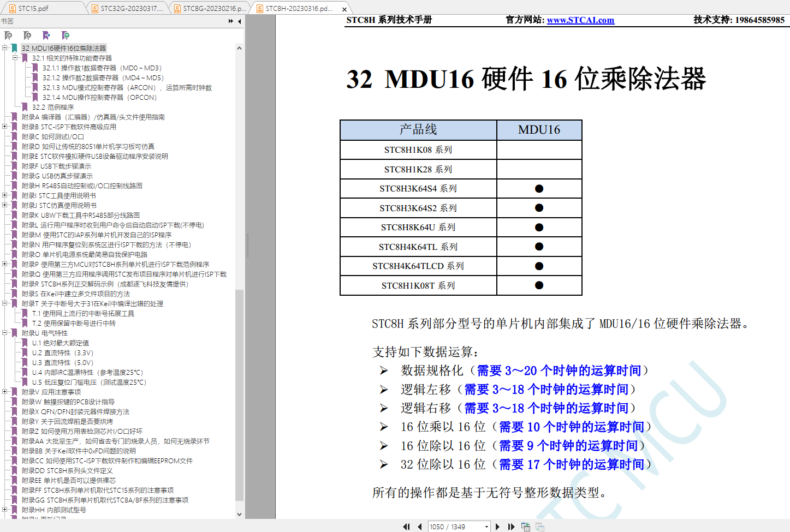Expand the 附录P bookmark node
This screenshot has height=532, width=790.
(5, 264)
